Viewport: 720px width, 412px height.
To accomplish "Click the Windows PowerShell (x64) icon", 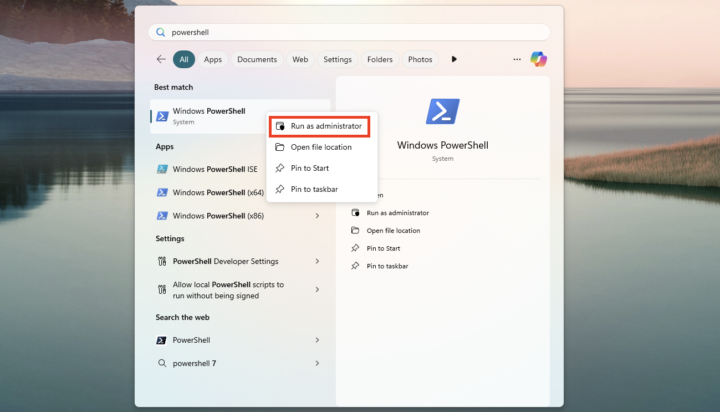I will point(162,192).
